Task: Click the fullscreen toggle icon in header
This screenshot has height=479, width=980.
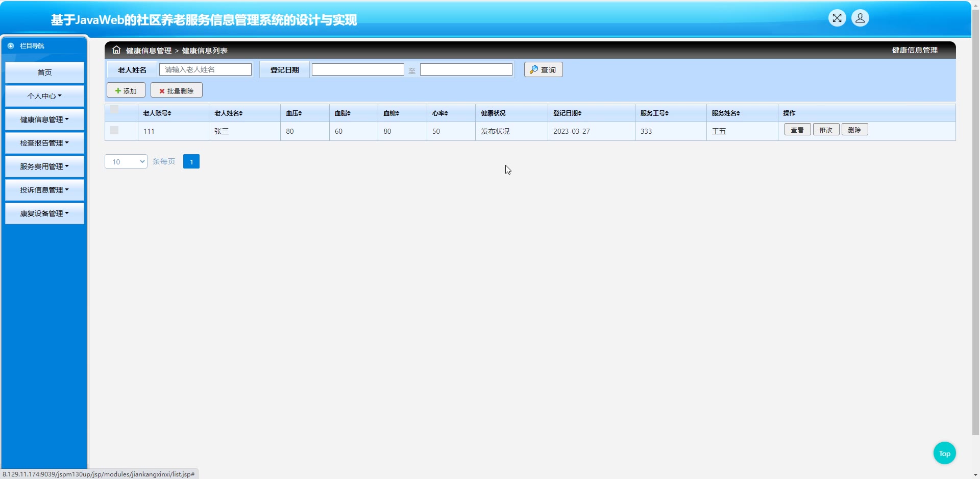Action: (837, 18)
